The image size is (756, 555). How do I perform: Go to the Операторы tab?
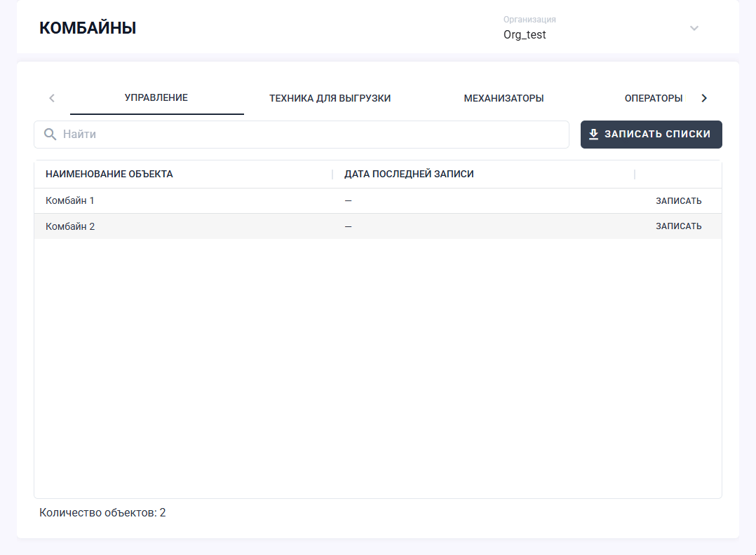tap(654, 98)
